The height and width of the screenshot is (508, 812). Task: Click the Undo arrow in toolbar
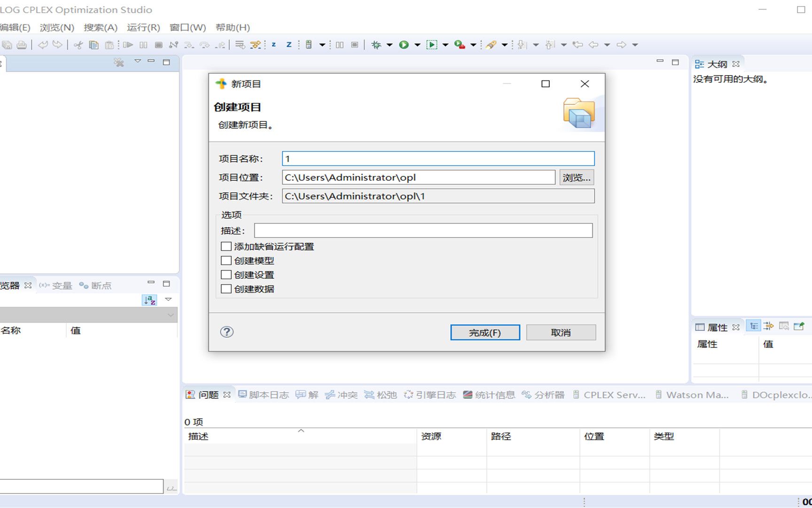[x=43, y=45]
